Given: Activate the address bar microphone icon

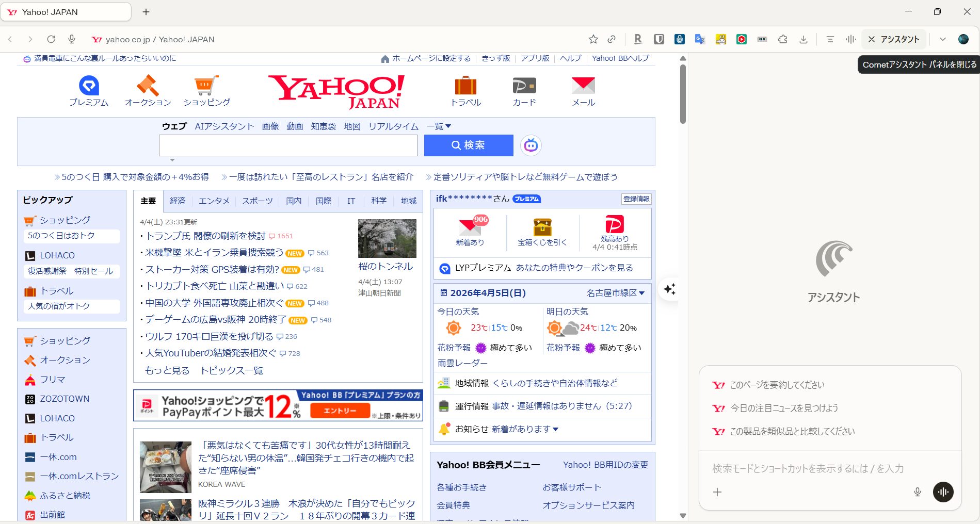Looking at the screenshot, I should [72, 39].
